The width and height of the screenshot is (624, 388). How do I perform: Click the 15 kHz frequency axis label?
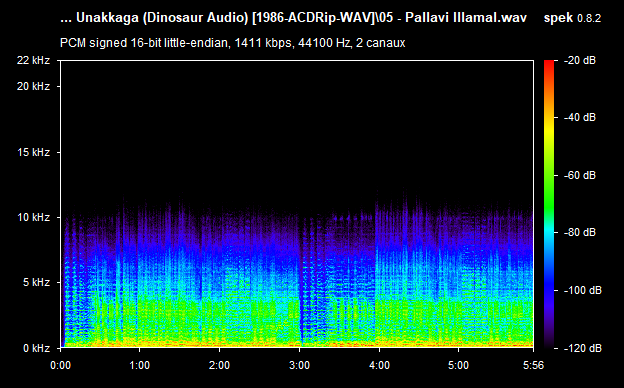tap(33, 152)
